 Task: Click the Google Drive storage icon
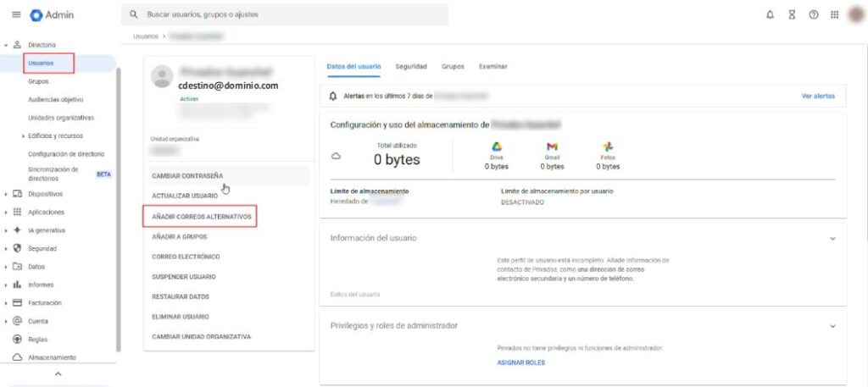pos(497,147)
